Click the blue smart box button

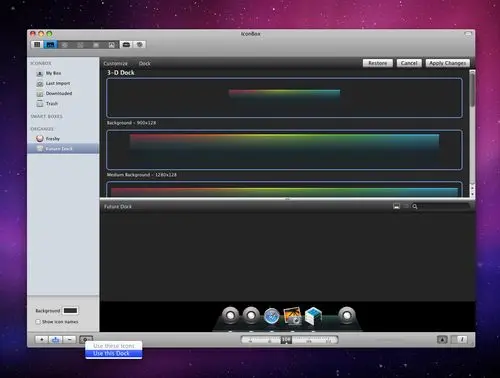[x=56, y=339]
